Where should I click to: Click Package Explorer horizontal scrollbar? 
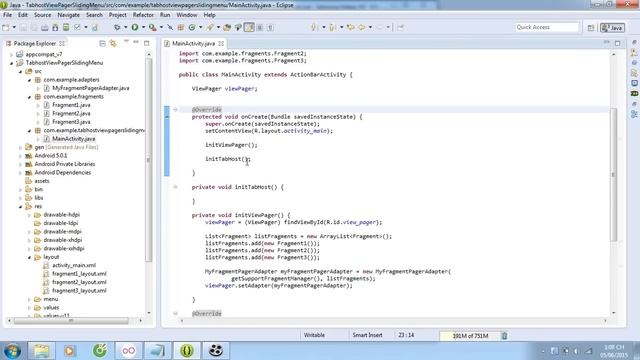[x=71, y=321]
